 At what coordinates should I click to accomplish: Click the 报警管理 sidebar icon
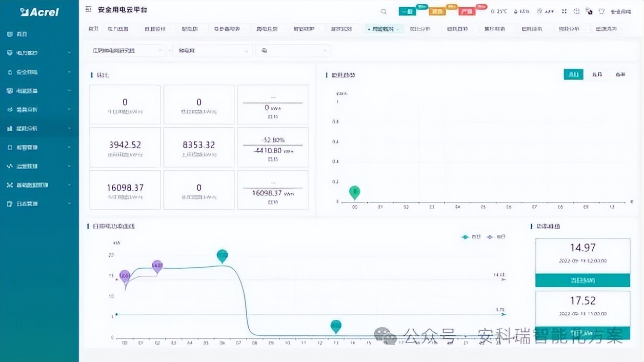[x=10, y=148]
